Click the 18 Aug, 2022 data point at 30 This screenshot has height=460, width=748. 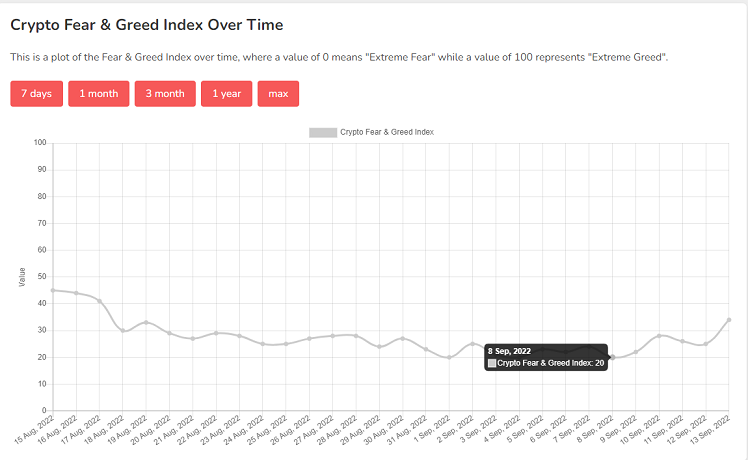coord(123,330)
